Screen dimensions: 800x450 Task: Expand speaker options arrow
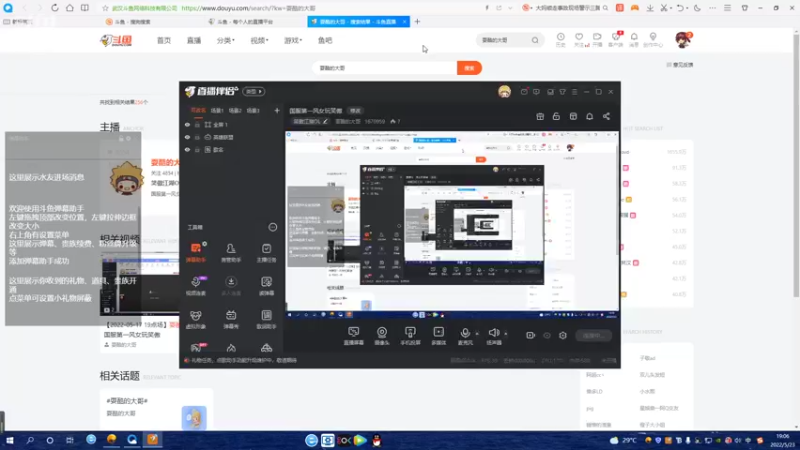tap(506, 334)
